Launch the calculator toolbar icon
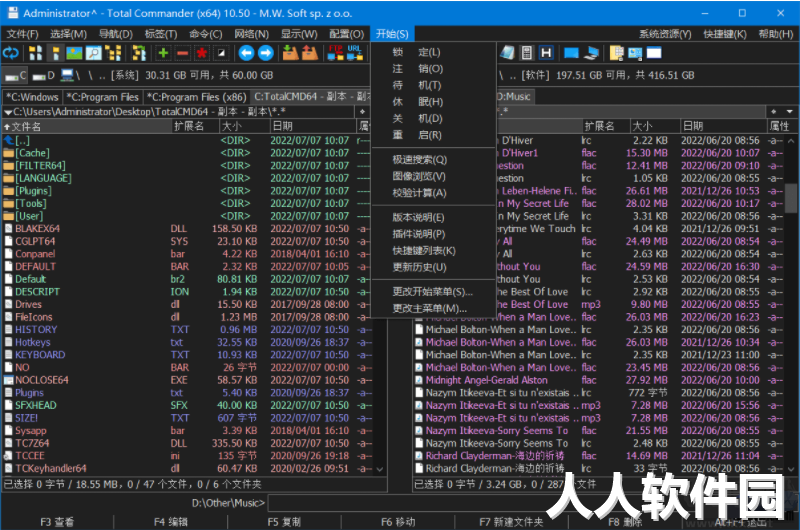The image size is (800, 530). [527, 53]
